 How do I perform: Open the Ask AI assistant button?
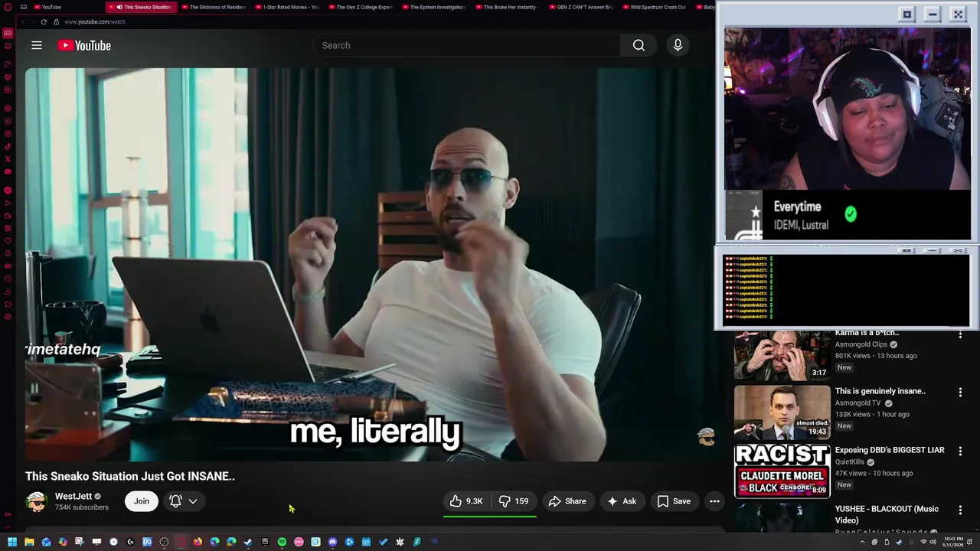click(x=622, y=501)
